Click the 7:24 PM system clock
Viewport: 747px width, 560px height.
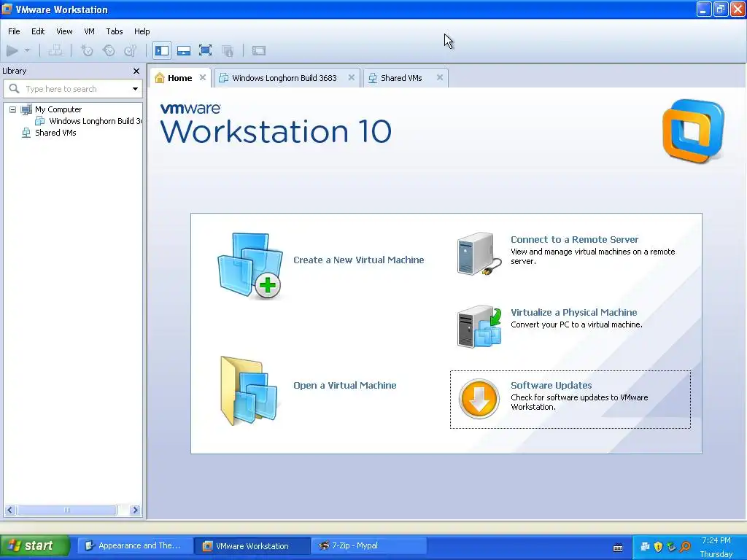tap(716, 540)
